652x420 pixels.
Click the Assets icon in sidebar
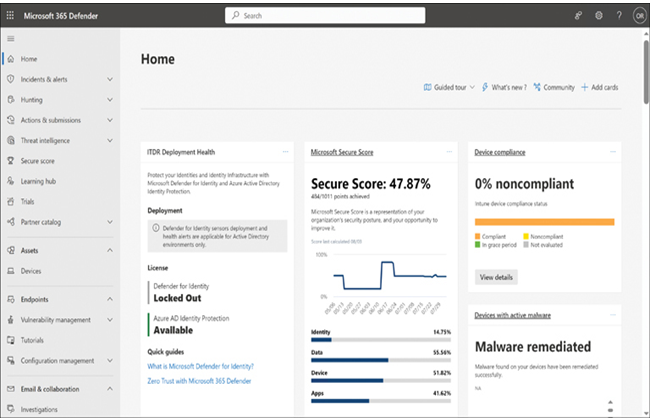(x=11, y=250)
